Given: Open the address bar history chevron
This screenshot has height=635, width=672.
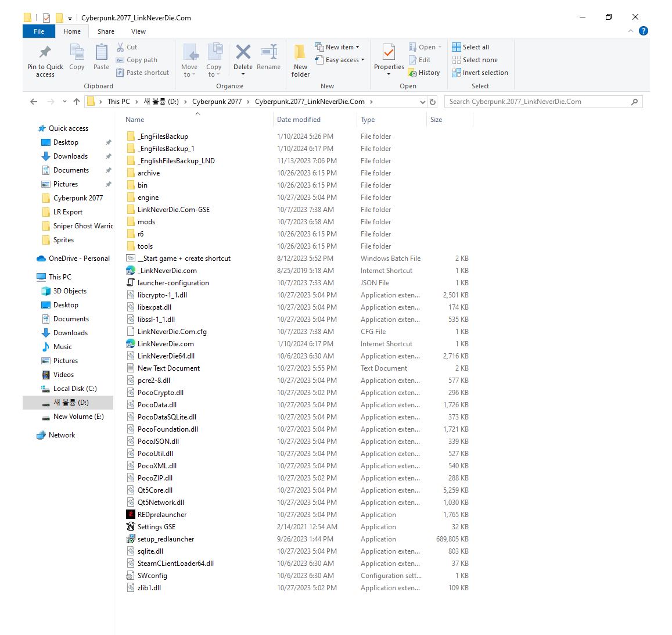Looking at the screenshot, I should click(x=422, y=101).
